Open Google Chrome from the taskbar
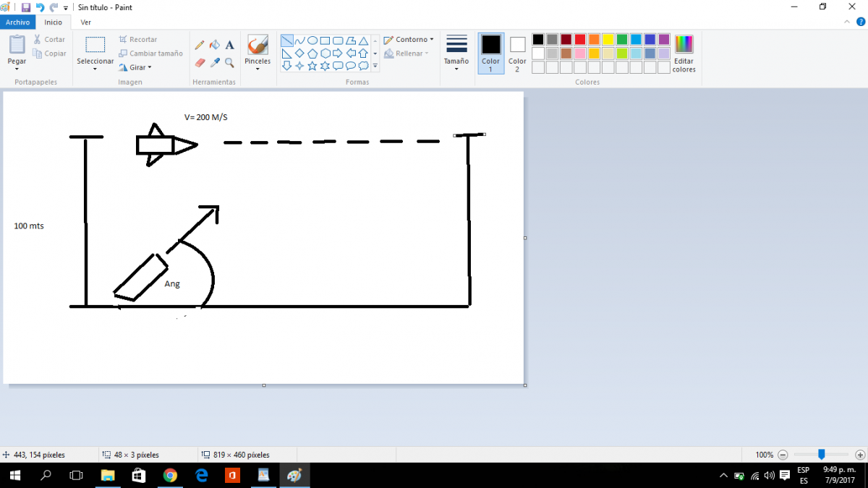The width and height of the screenshot is (868, 488). (x=170, y=475)
